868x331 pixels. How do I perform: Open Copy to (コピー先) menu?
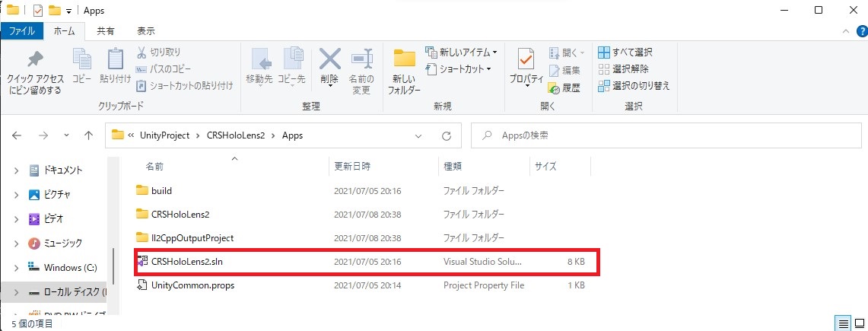291,66
